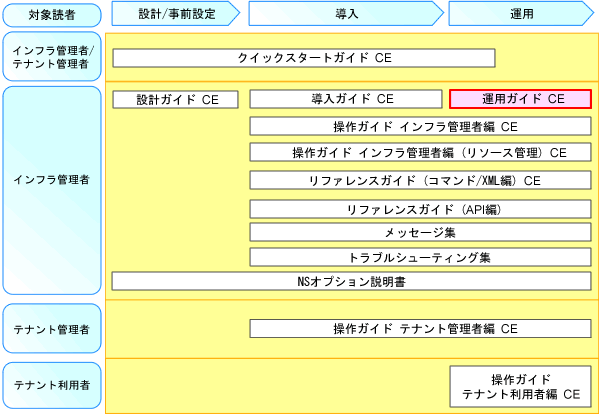The height and width of the screenshot is (415, 599).
Task: Open トラブルシューティング集 manual box
Action: [x=421, y=257]
